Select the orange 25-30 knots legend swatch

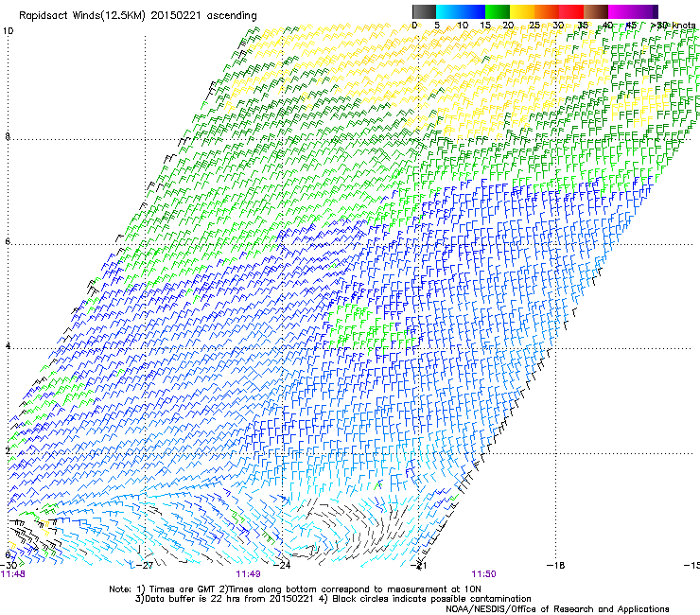(x=547, y=11)
